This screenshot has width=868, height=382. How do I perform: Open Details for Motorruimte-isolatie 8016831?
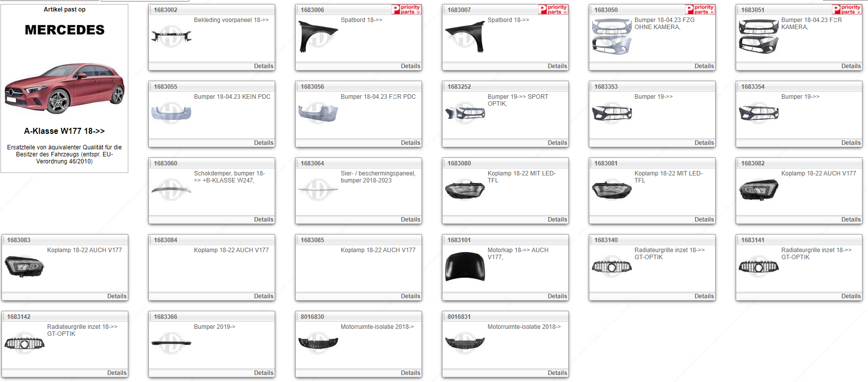pos(557,373)
